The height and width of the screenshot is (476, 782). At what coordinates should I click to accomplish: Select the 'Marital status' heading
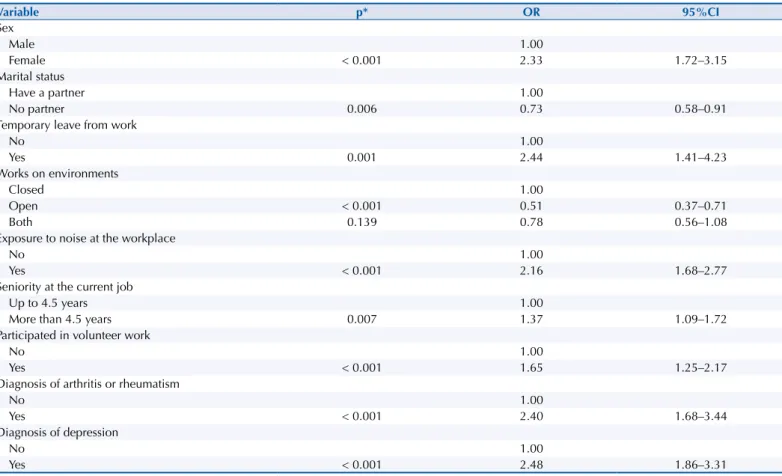[32, 76]
